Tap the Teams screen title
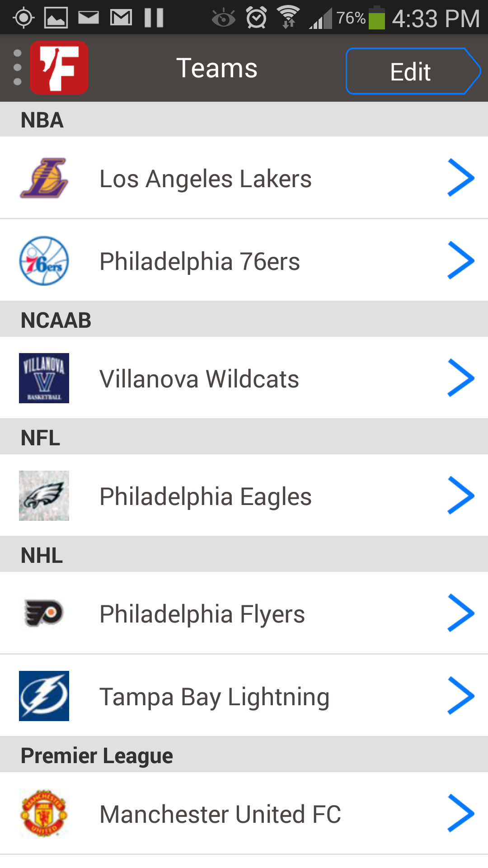The width and height of the screenshot is (488, 868). pyautogui.click(x=217, y=68)
